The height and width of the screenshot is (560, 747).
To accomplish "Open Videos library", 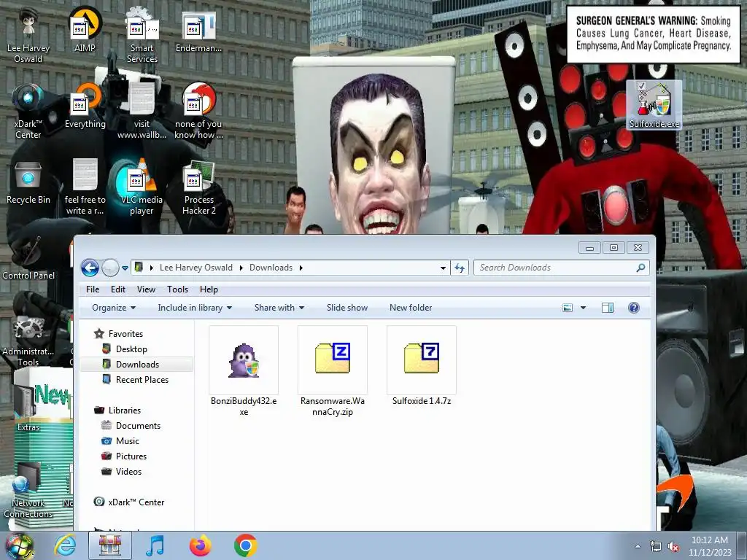I will 128,472.
